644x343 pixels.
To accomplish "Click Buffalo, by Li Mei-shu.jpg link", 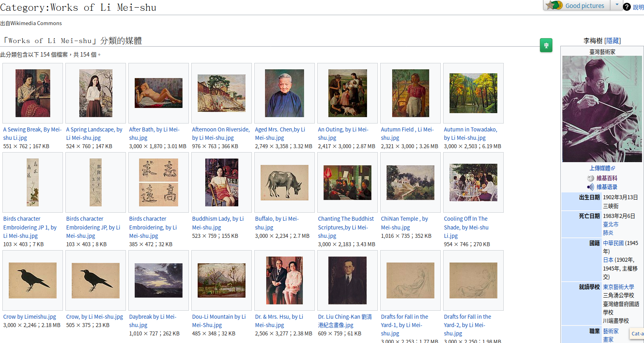I will pos(277,223).
